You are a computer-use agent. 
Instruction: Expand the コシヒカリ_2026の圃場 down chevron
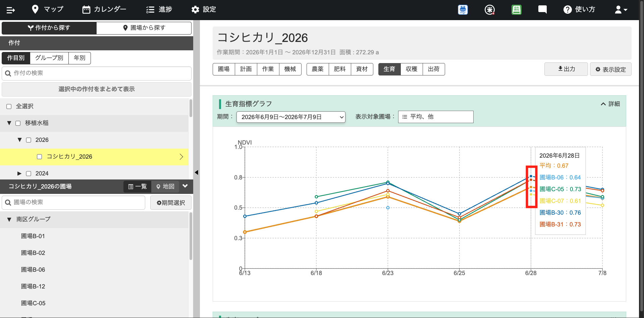185,186
